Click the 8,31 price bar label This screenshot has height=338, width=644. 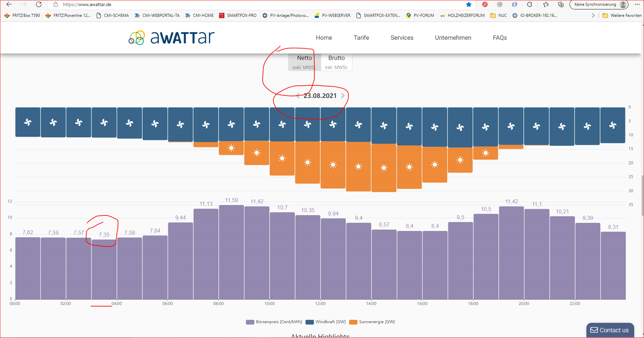click(x=613, y=227)
